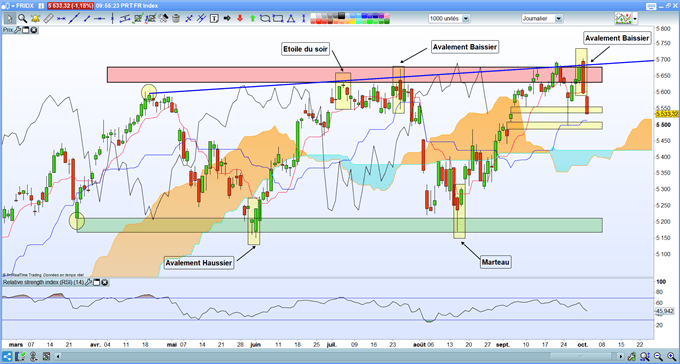
Task: Select the vertical line tool
Action: 112,19
